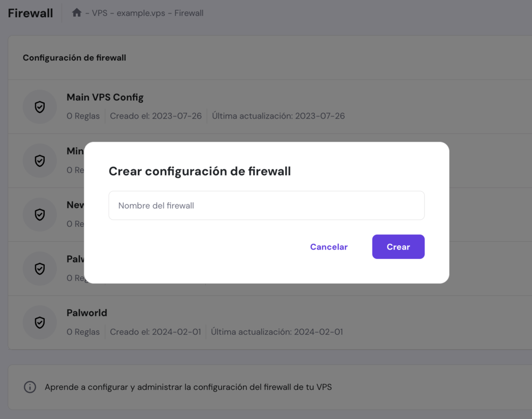Click the shield icon of the second list entry

tap(40, 161)
